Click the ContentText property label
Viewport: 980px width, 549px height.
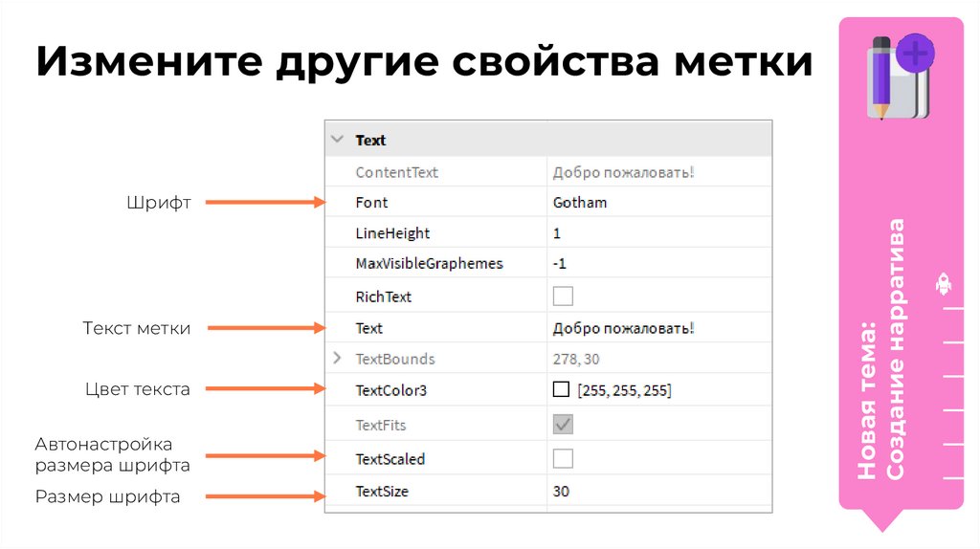(x=396, y=172)
